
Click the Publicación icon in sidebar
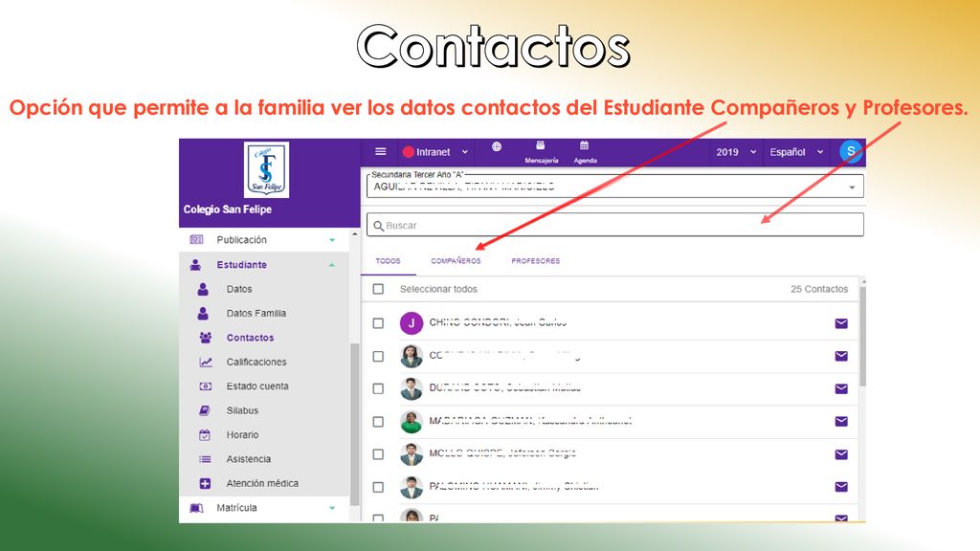(x=196, y=240)
